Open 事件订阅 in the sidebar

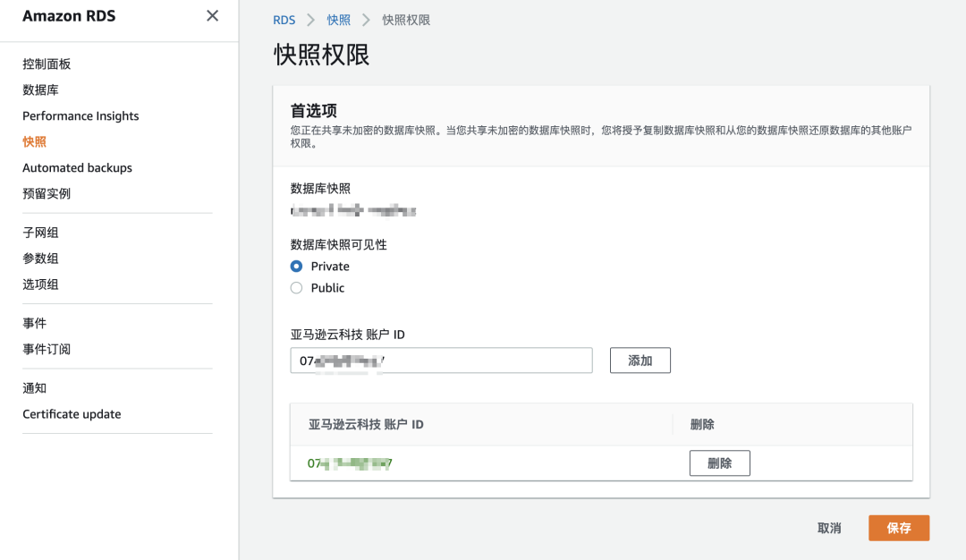[x=47, y=349]
